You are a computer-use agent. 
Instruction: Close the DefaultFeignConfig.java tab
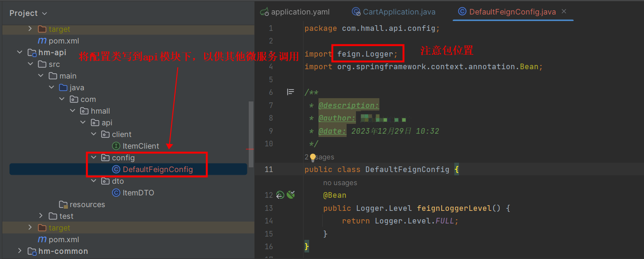pyautogui.click(x=564, y=11)
